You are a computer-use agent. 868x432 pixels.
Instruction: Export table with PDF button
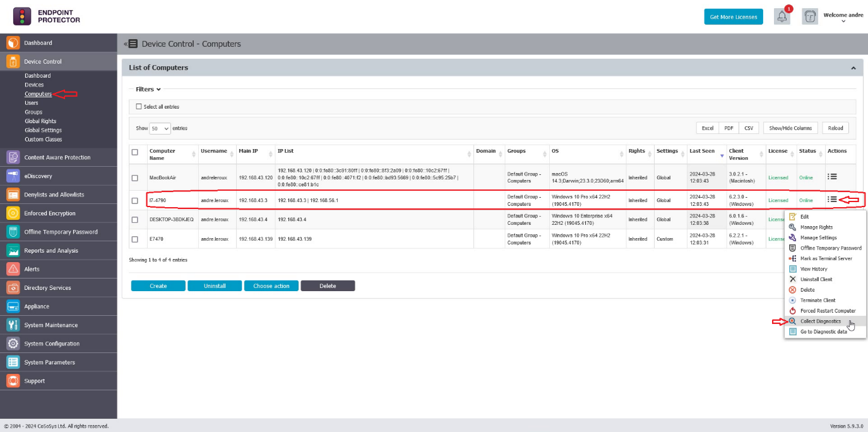pyautogui.click(x=729, y=128)
